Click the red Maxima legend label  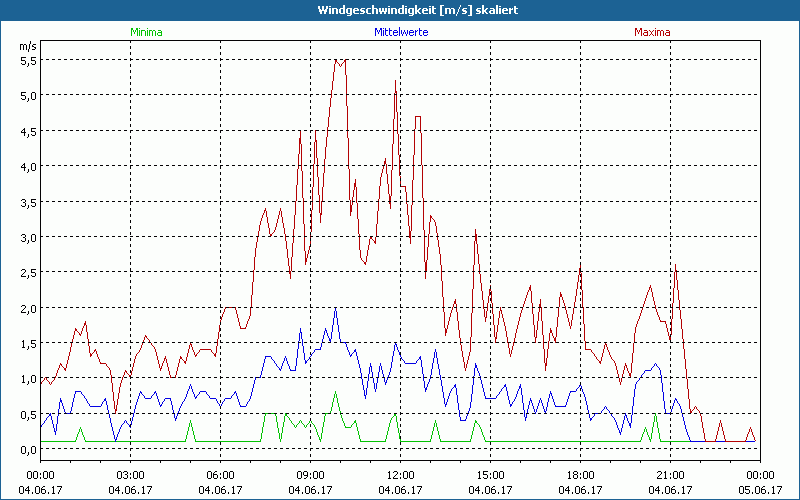tap(651, 32)
